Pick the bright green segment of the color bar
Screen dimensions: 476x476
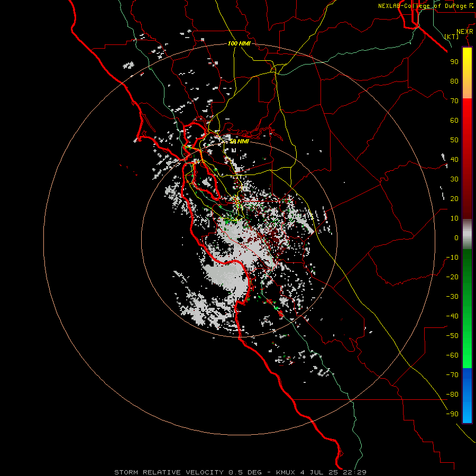[x=467, y=349]
